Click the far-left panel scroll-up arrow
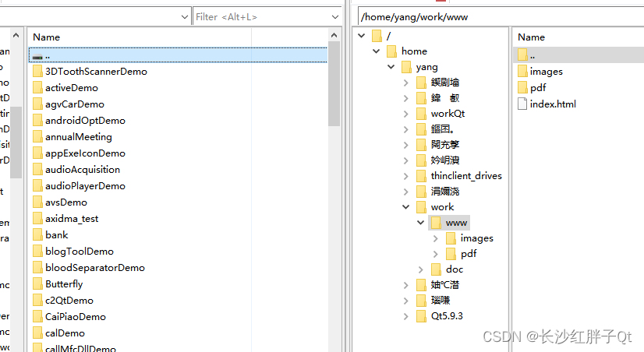The height and width of the screenshot is (352, 644). pos(16,36)
